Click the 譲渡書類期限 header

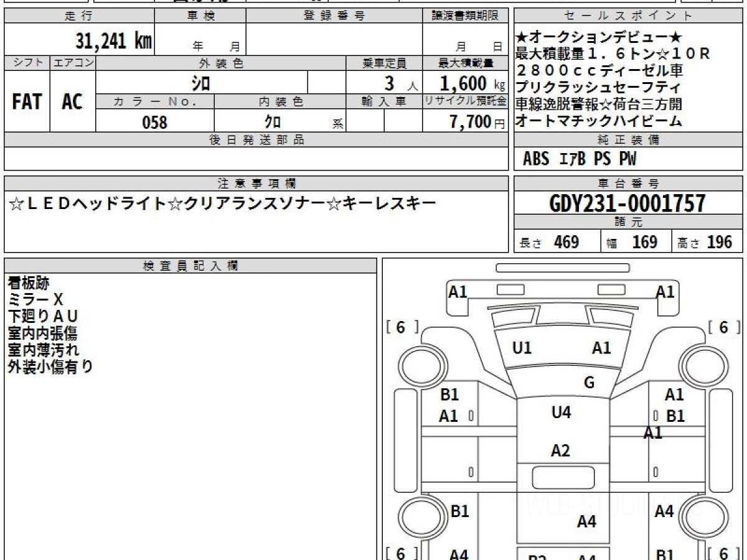[x=465, y=16]
